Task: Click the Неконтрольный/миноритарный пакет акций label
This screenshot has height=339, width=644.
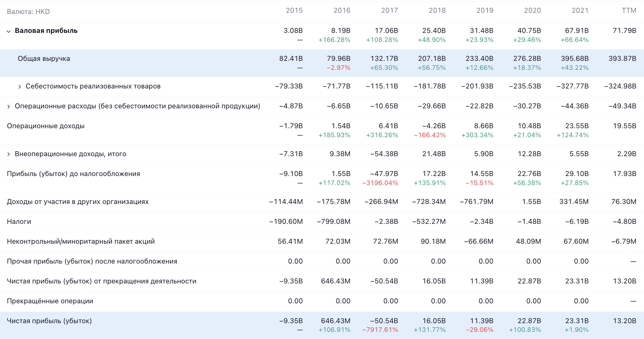Action: pyautogui.click(x=81, y=242)
